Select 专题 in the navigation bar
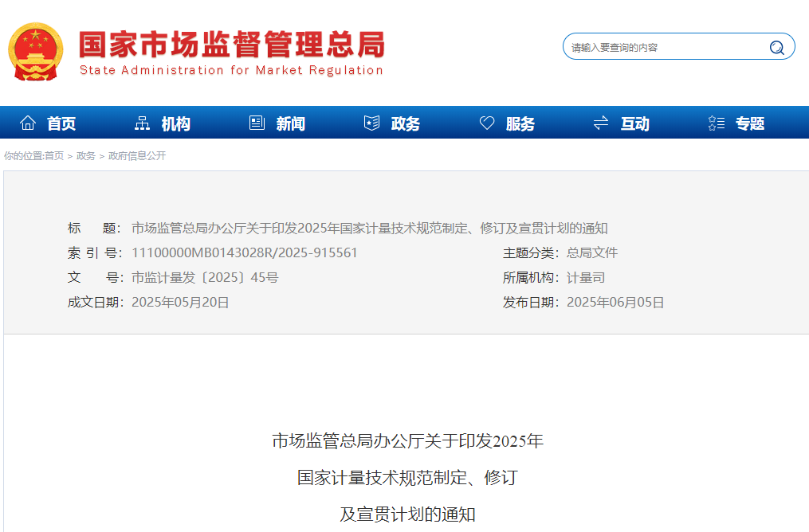This screenshot has width=809, height=532. [x=750, y=123]
